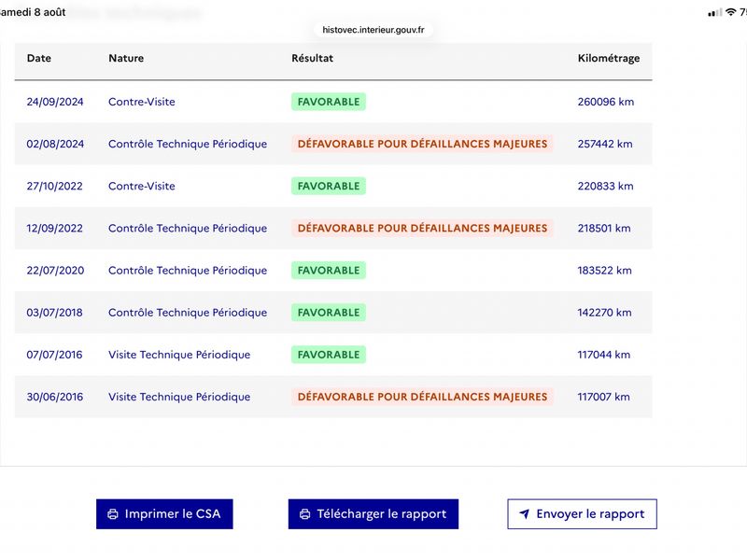
Task: Click the Télécharger le rapport button
Action: [373, 514]
